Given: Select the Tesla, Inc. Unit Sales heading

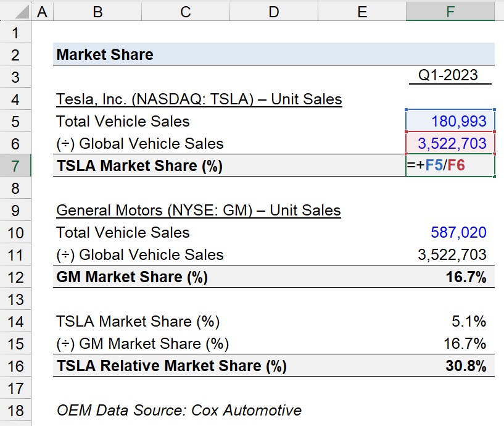Looking at the screenshot, I should (x=199, y=99).
